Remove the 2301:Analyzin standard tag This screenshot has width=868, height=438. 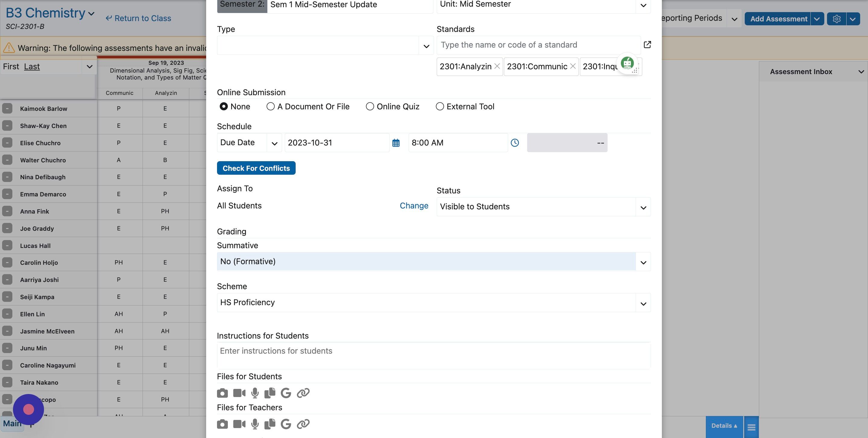click(497, 66)
